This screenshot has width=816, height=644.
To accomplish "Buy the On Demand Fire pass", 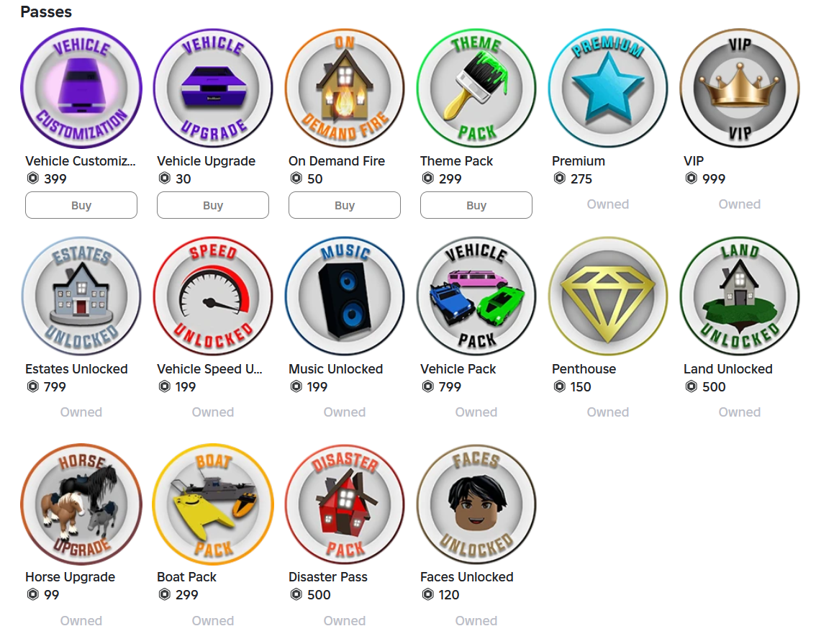I will point(345,205).
